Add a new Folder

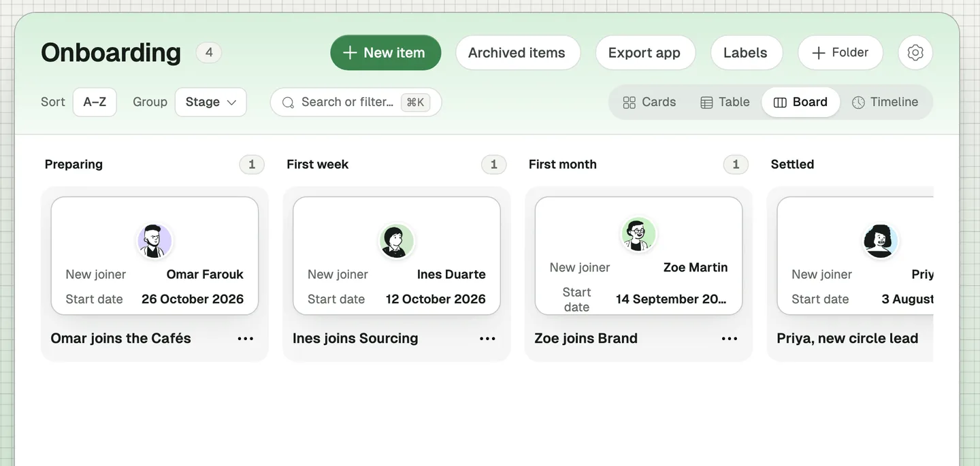pyautogui.click(x=840, y=52)
